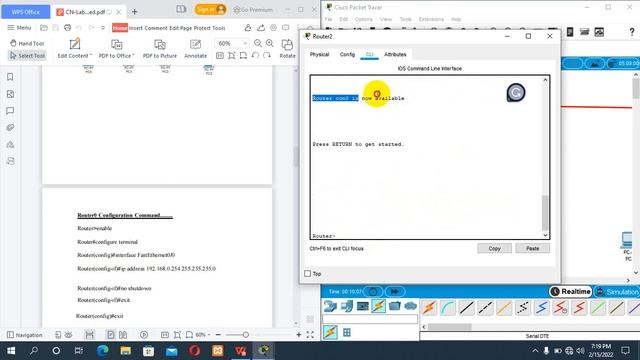Choose the light blue console cable
Viewport: 640px width, 360px height.
point(448,308)
